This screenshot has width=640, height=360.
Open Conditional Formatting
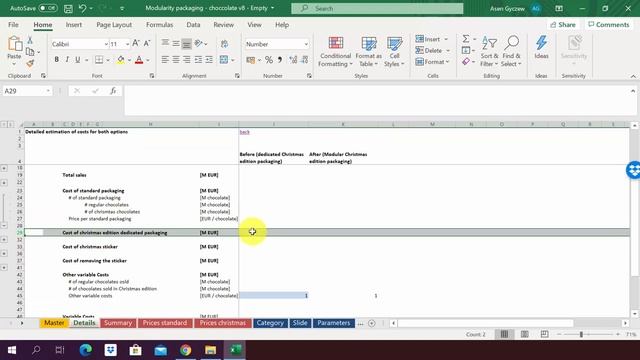[x=336, y=52]
